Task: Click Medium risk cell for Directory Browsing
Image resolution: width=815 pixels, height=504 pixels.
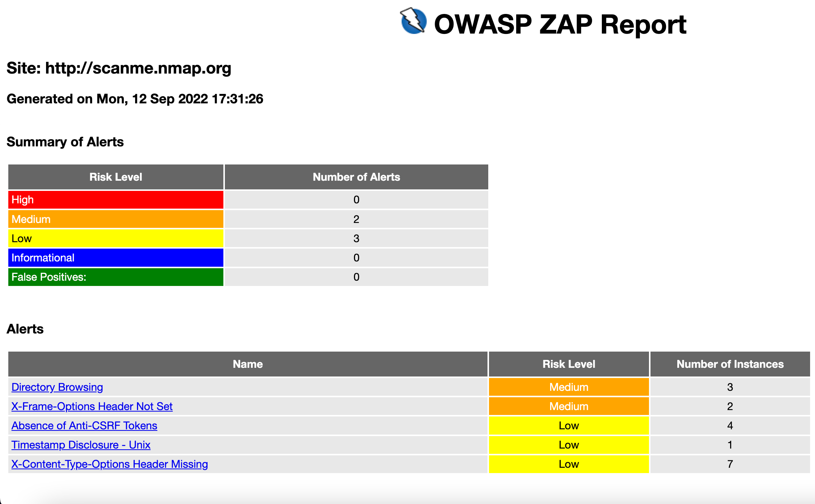Action: point(569,387)
